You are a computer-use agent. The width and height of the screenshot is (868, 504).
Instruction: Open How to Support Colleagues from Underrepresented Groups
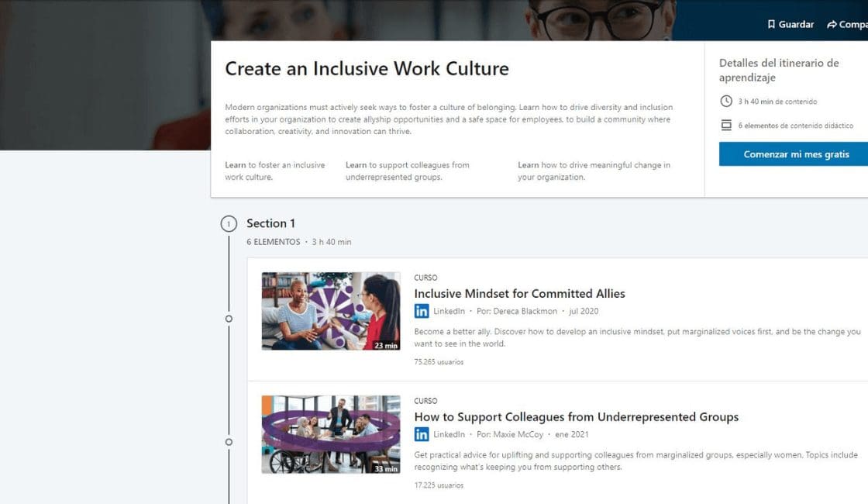577,416
